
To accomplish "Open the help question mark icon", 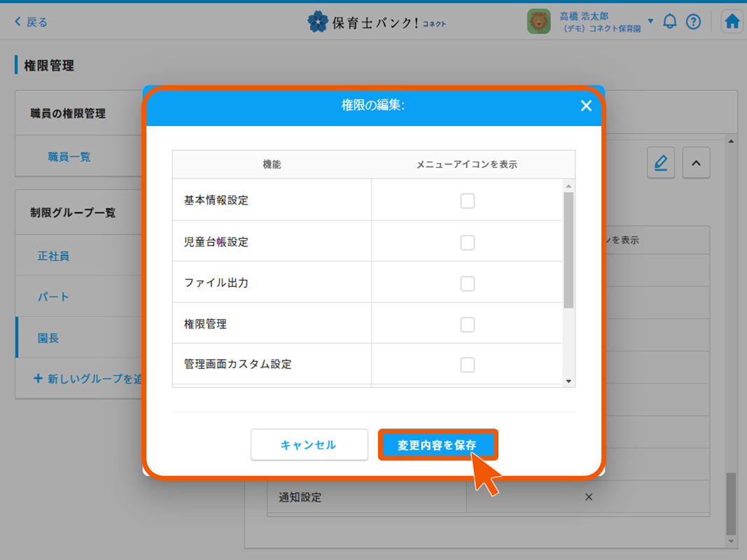I will coord(693,22).
